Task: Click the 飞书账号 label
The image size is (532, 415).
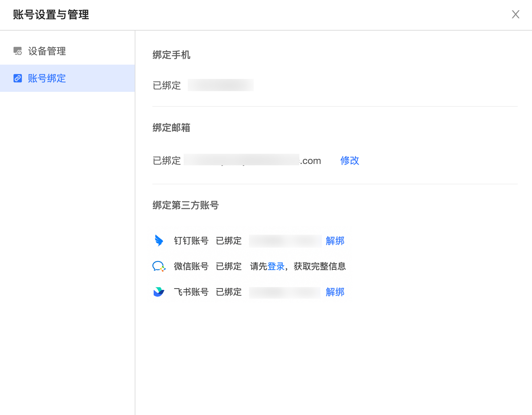Action: coord(191,292)
